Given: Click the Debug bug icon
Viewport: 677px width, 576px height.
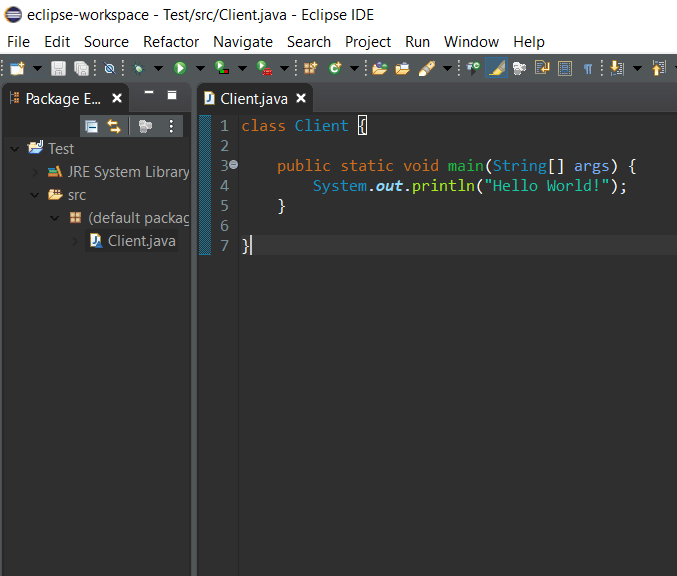Looking at the screenshot, I should click(139, 68).
